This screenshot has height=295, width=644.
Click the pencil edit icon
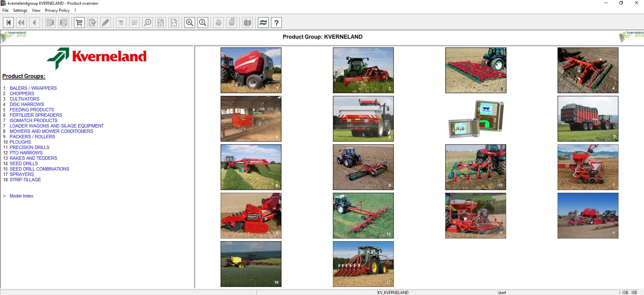click(106, 23)
